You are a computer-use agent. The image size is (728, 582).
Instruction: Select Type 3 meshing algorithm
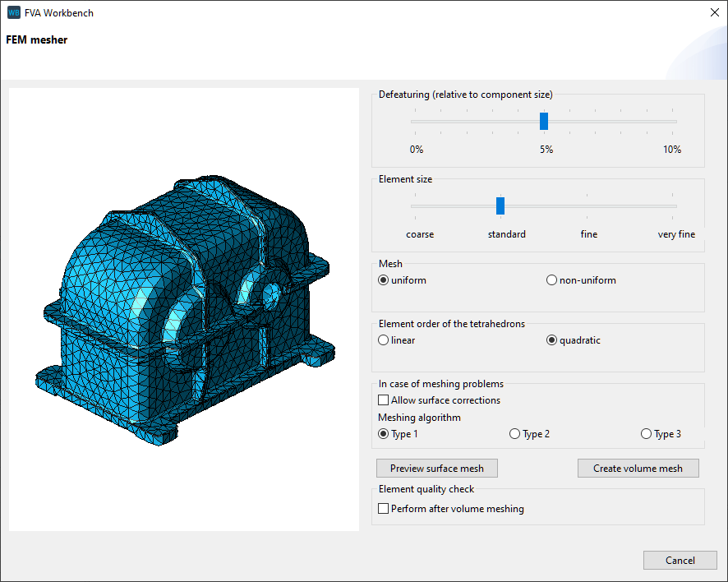(x=647, y=434)
